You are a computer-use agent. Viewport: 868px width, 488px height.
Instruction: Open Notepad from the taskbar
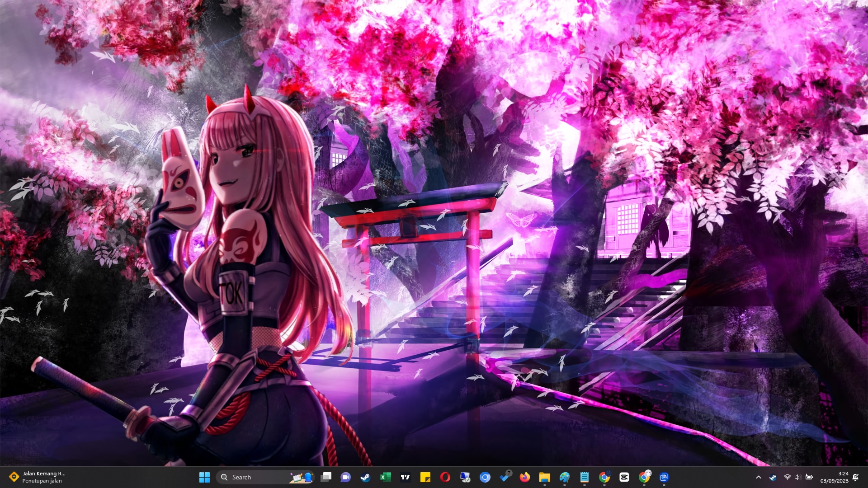click(584, 477)
